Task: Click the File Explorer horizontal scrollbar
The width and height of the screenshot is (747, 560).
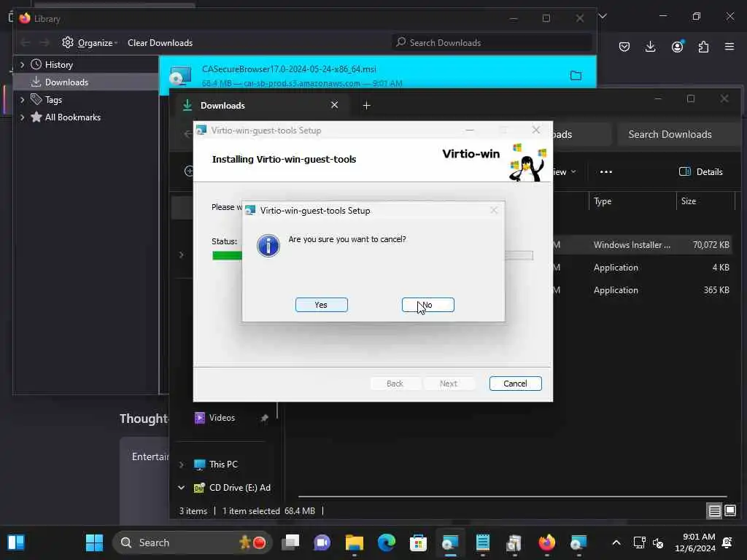Action: pyautogui.click(x=512, y=496)
